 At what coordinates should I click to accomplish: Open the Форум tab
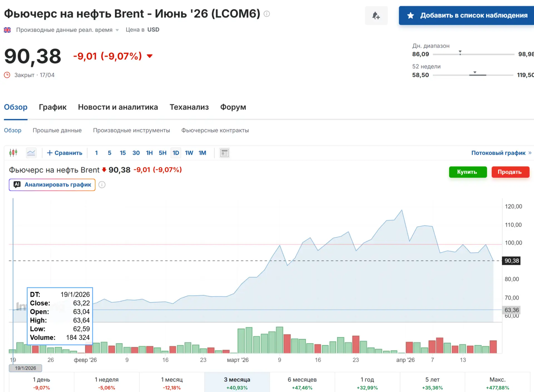(233, 107)
